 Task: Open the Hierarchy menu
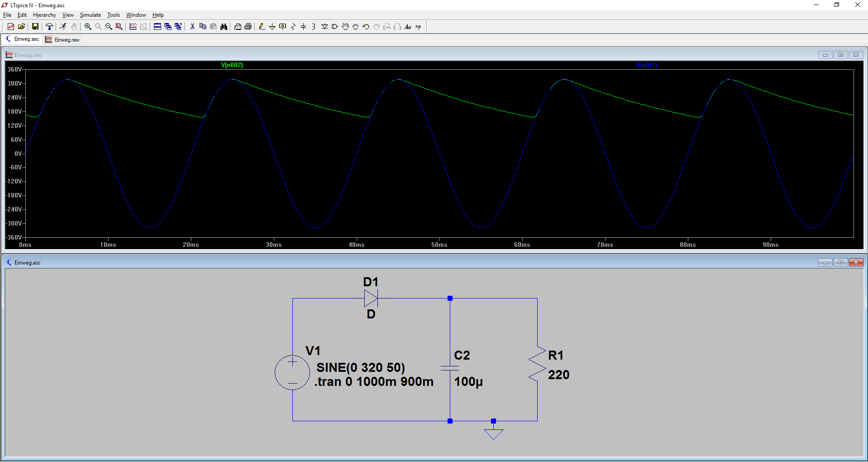tap(44, 15)
